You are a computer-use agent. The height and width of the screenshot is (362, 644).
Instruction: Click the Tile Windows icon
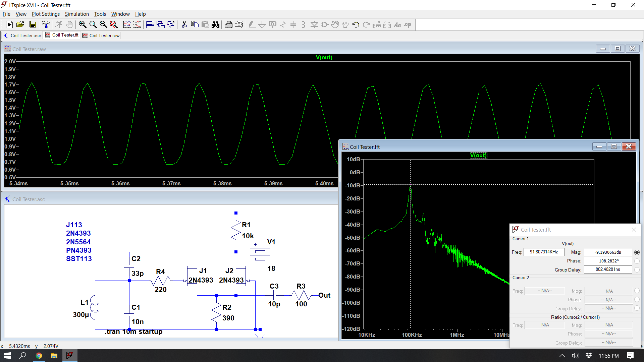(150, 24)
